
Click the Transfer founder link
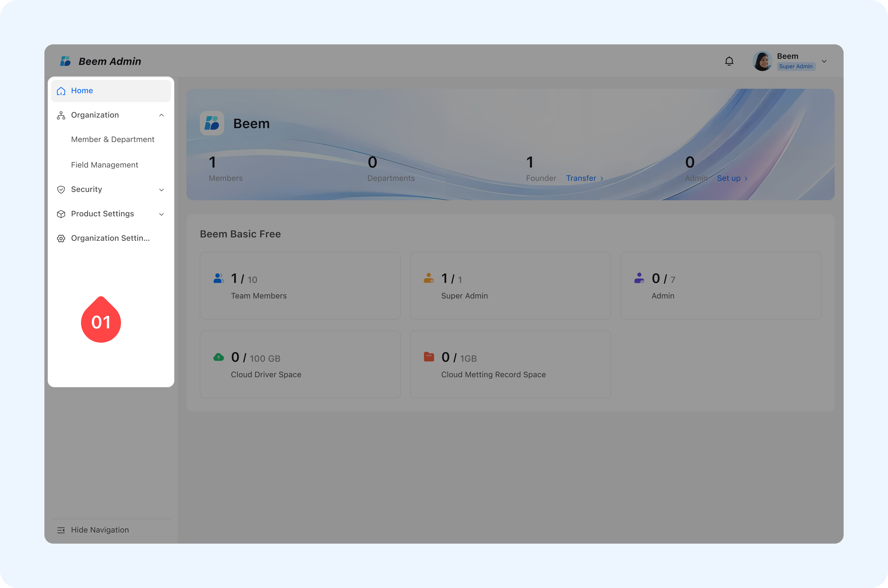pyautogui.click(x=584, y=179)
